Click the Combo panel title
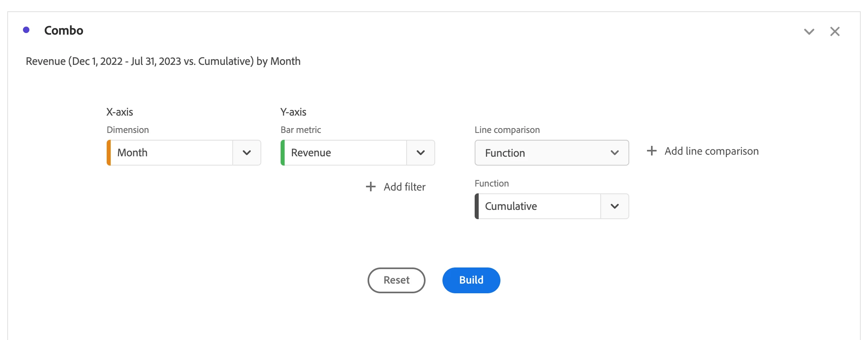The width and height of the screenshot is (868, 340). [x=64, y=31]
